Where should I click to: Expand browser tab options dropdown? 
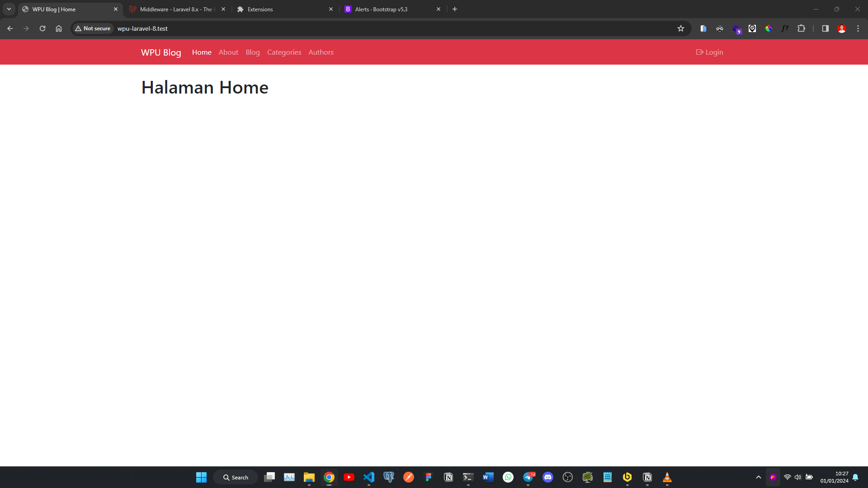tap(9, 9)
